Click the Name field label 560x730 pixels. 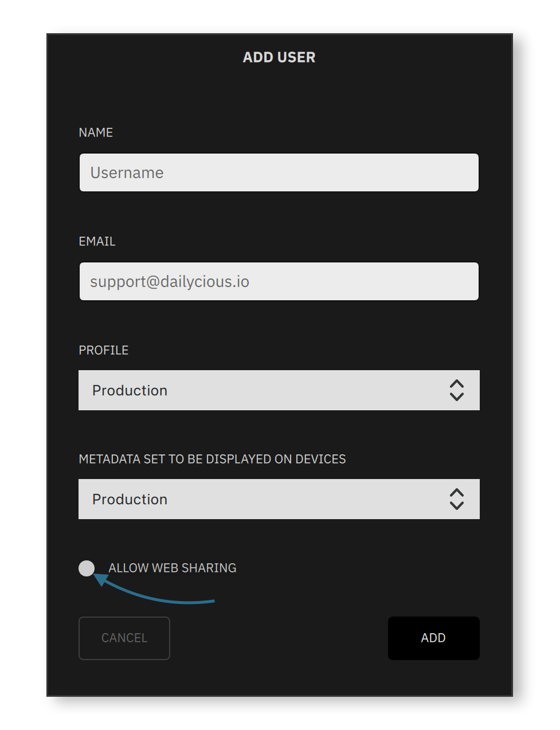(x=96, y=132)
